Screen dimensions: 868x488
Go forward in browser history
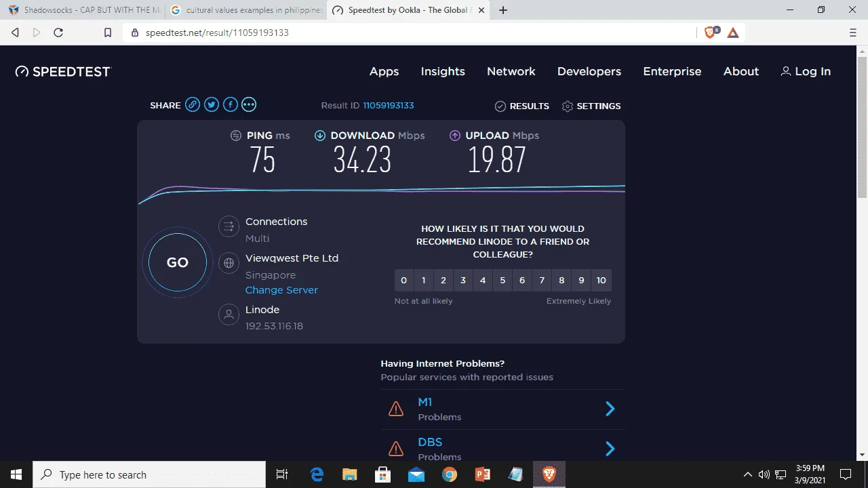(37, 33)
